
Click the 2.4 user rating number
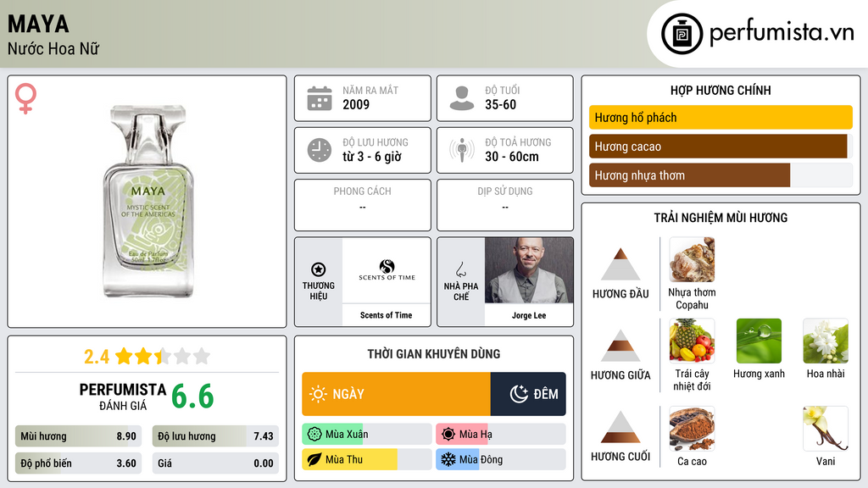[x=97, y=357]
